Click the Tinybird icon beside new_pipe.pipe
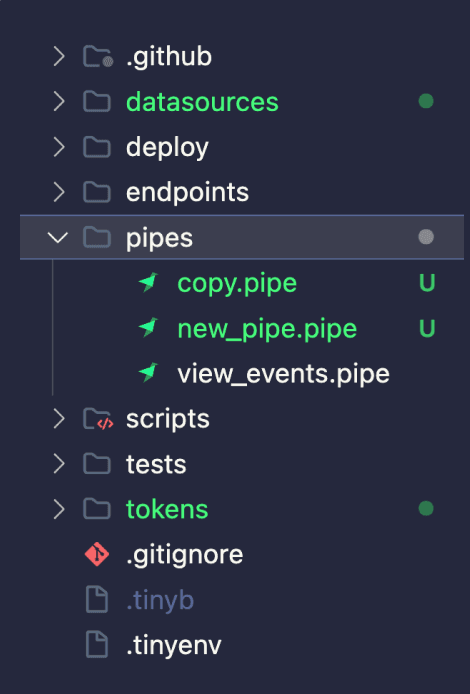The width and height of the screenshot is (470, 694). [x=148, y=328]
